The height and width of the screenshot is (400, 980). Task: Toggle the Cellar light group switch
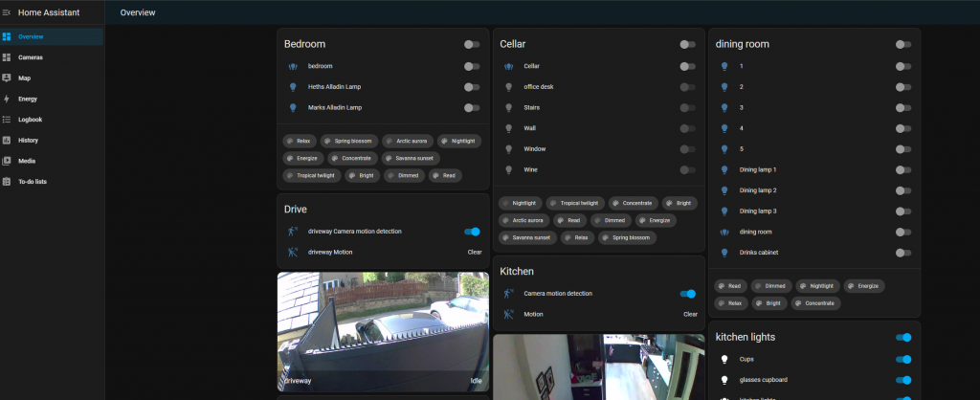click(687, 66)
